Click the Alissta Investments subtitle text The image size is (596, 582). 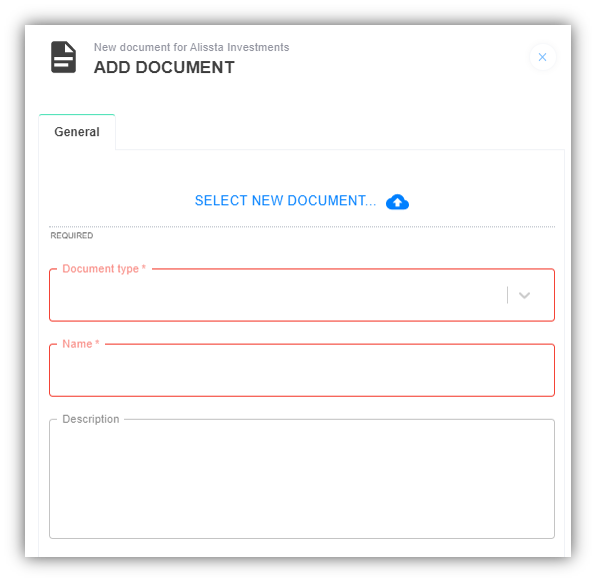[239, 47]
